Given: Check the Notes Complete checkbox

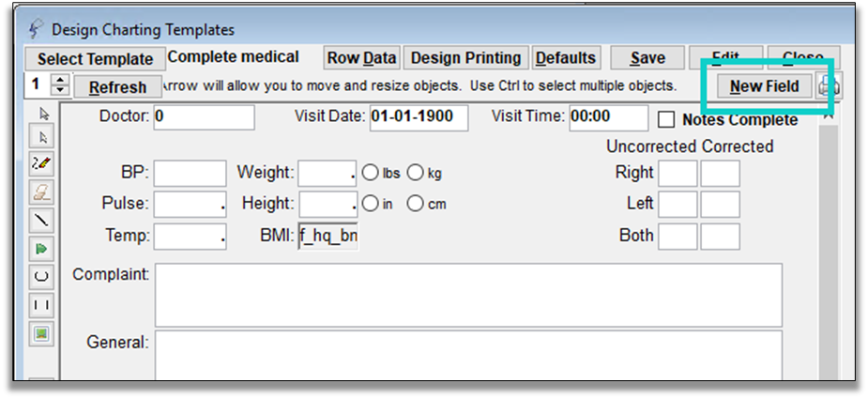Looking at the screenshot, I should click(666, 120).
